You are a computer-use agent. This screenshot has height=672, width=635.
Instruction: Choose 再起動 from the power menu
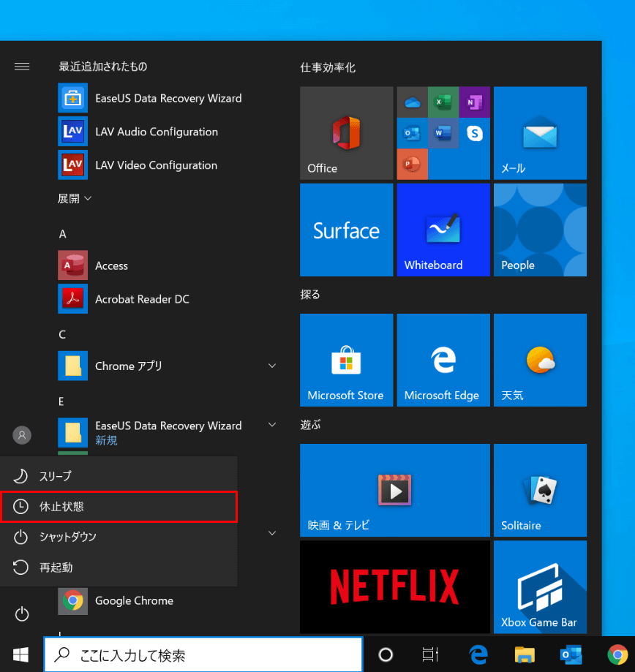coord(119,567)
